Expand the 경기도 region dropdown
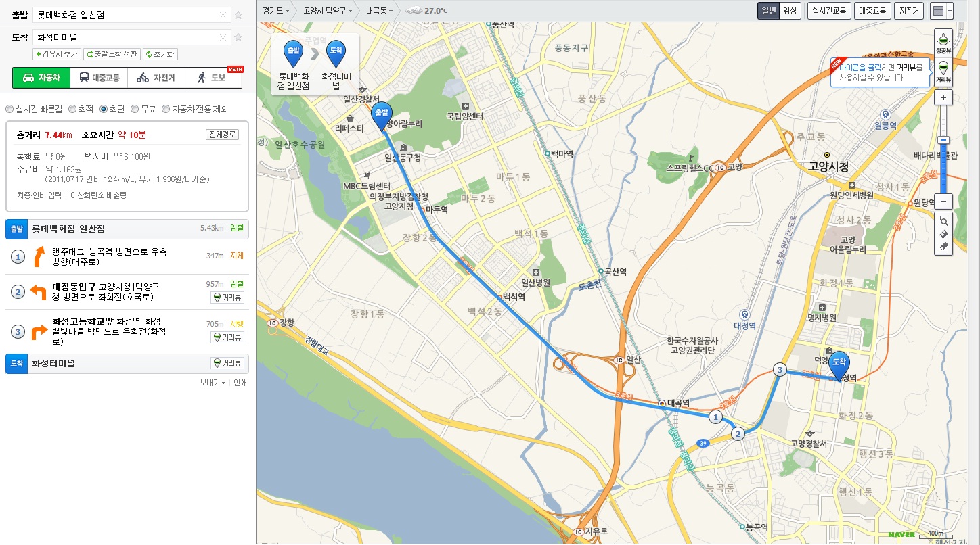This screenshot has width=980, height=545. coord(275,11)
